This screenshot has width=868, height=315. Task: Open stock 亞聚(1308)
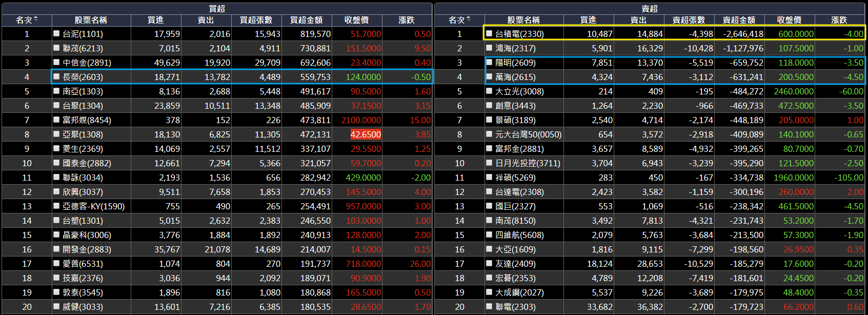coord(83,134)
